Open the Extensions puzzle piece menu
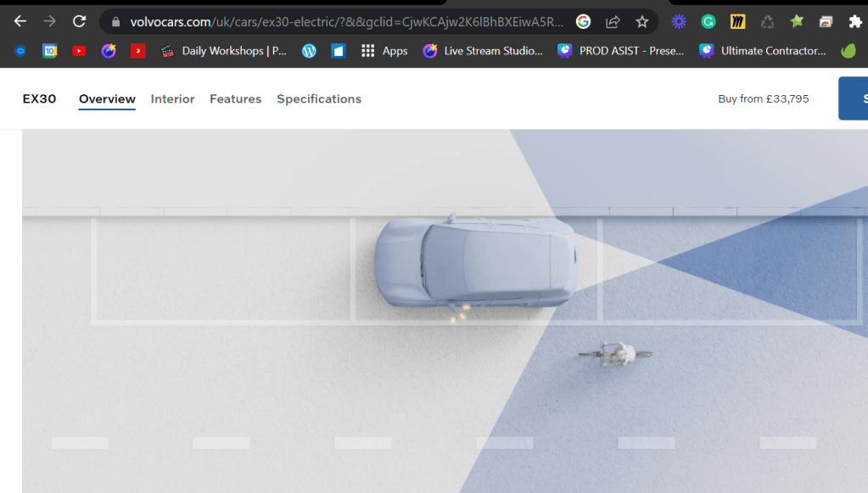868x493 pixels. (855, 21)
